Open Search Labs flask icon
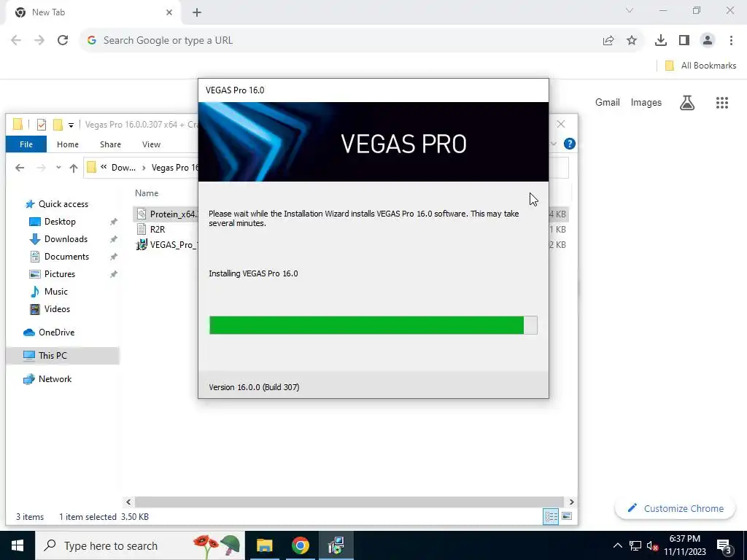This screenshot has height=560, width=747. tap(687, 102)
